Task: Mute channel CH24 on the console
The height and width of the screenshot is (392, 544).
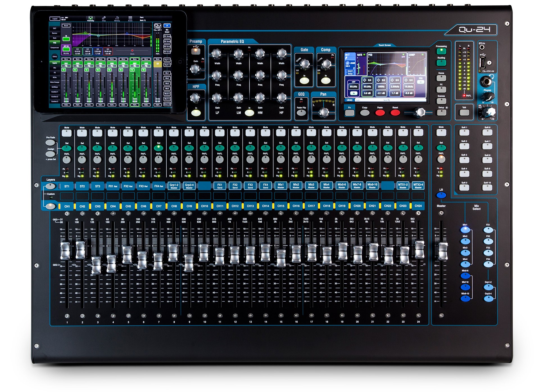Action: tap(418, 133)
